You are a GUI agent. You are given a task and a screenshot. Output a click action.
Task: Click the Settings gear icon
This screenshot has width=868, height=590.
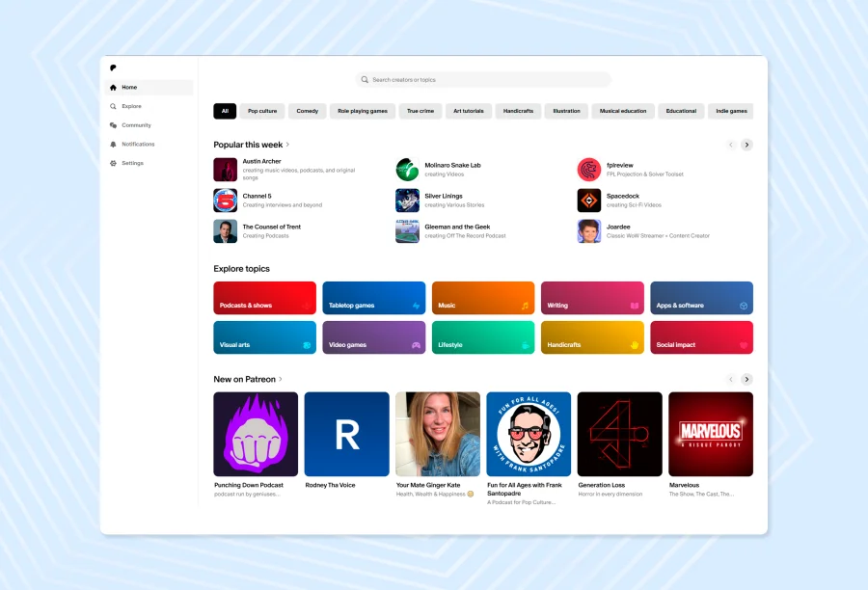(x=113, y=163)
